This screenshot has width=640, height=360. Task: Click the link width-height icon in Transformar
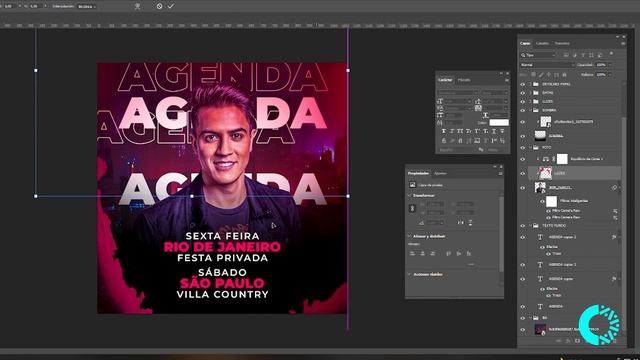412,208
